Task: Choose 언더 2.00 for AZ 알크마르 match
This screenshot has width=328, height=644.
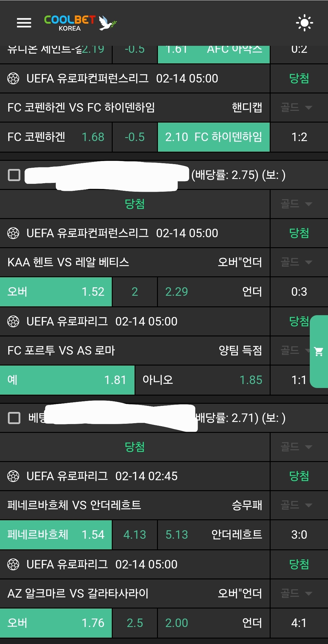Action: 214,623
